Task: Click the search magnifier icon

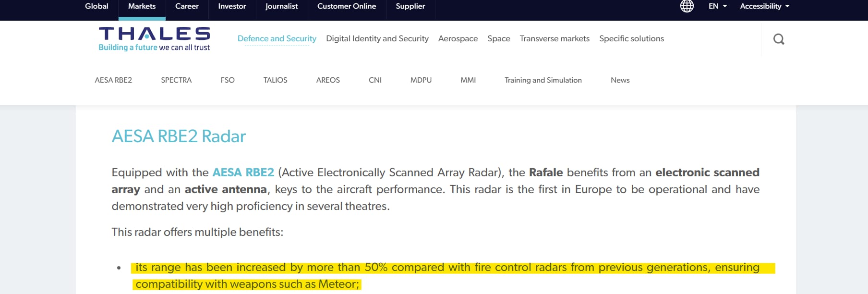Action: (779, 39)
